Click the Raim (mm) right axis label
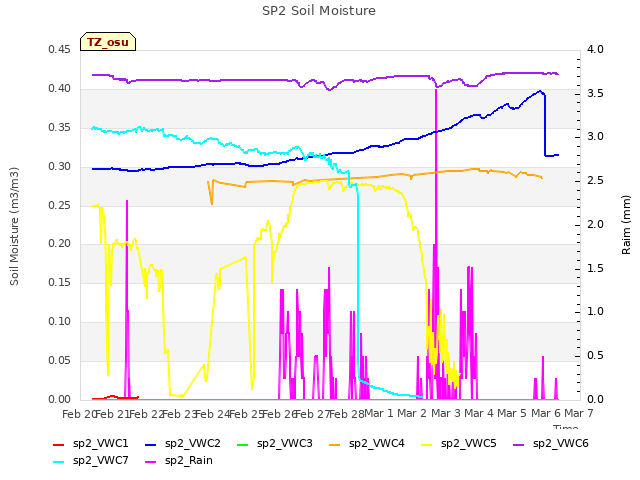 point(626,225)
